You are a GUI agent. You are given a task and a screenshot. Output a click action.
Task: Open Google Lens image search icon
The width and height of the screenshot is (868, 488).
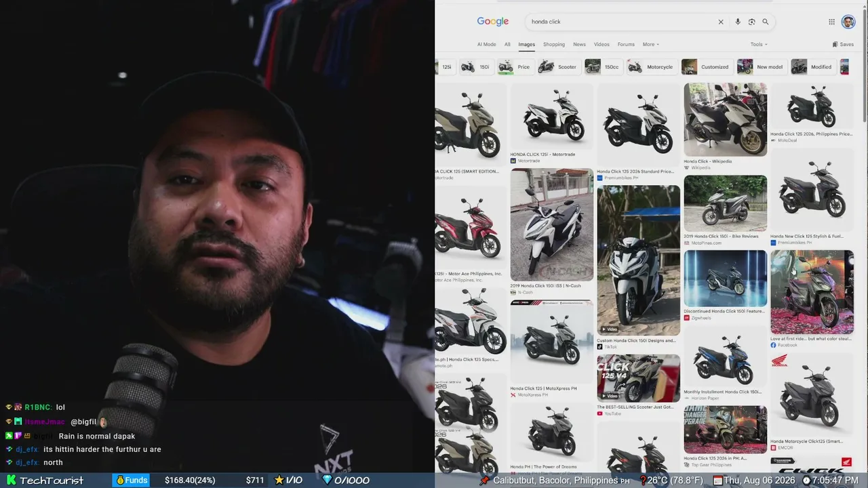coord(751,22)
